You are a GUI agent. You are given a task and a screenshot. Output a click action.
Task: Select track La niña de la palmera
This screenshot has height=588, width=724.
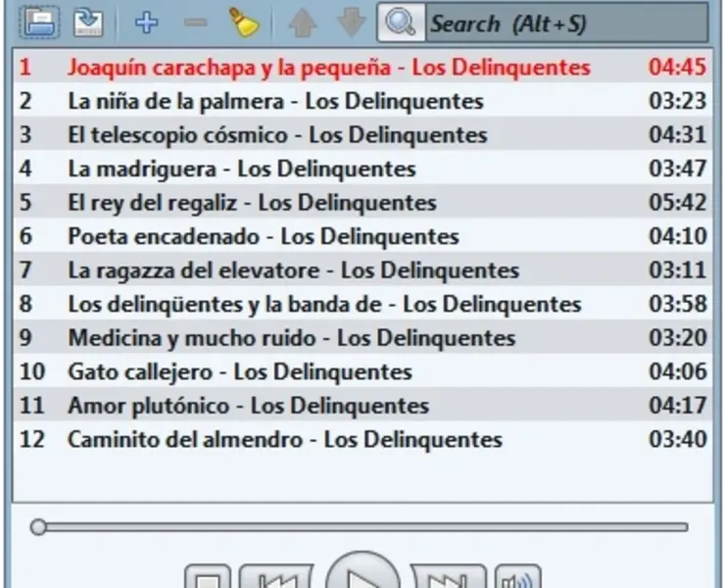point(362,101)
